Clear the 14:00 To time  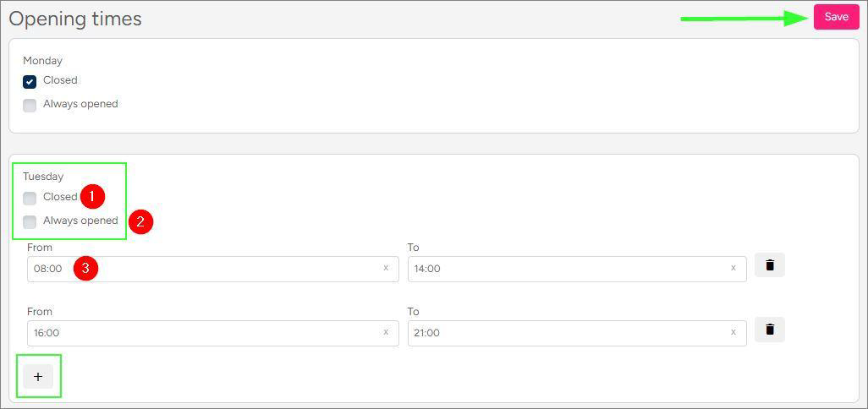[733, 268]
